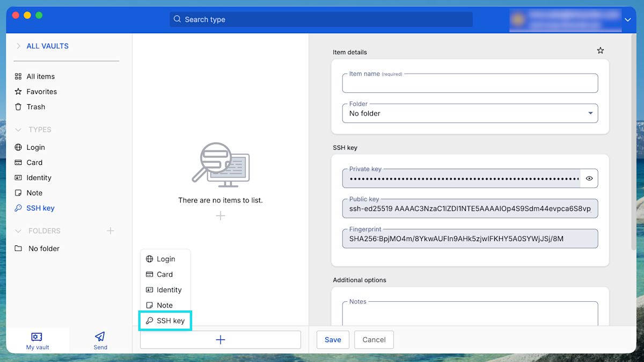
Task: Mark this item as a favorite
Action: click(600, 50)
